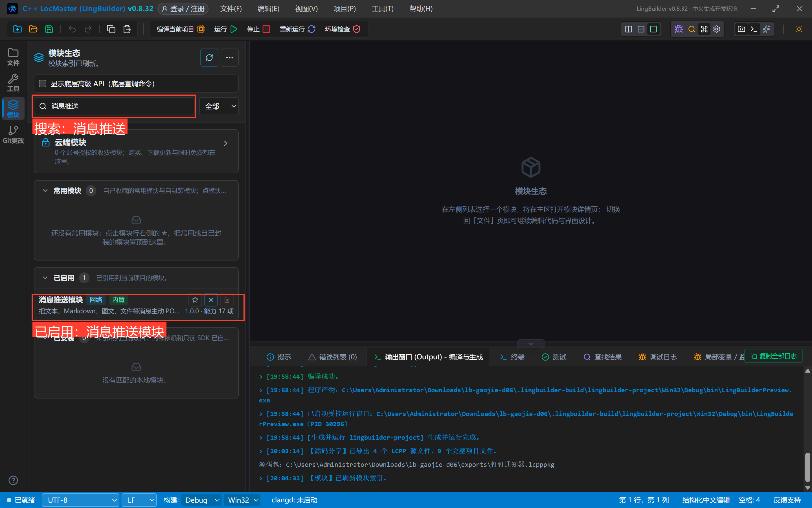Collapse the 已启用 section

pos(45,277)
